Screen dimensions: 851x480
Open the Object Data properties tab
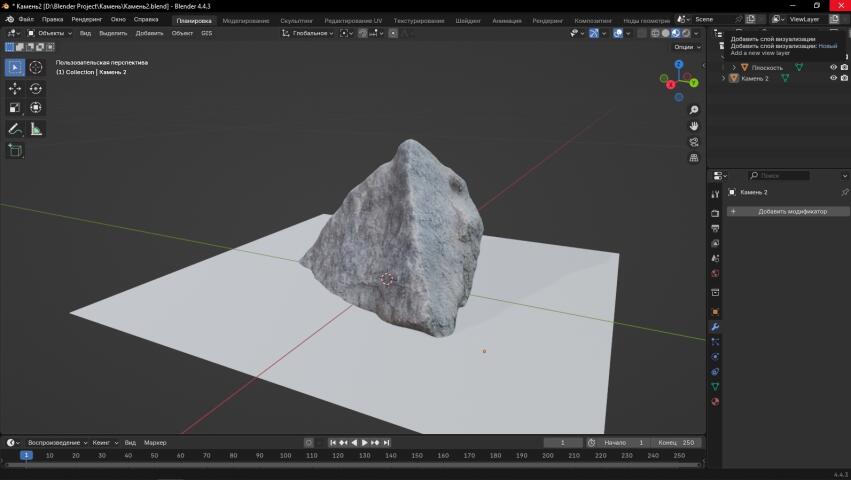click(715, 387)
